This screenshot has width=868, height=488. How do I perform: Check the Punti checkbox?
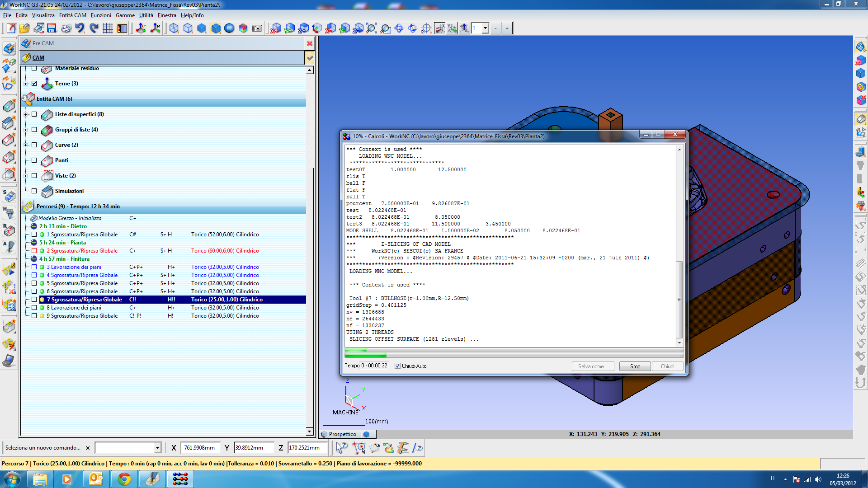pyautogui.click(x=34, y=160)
